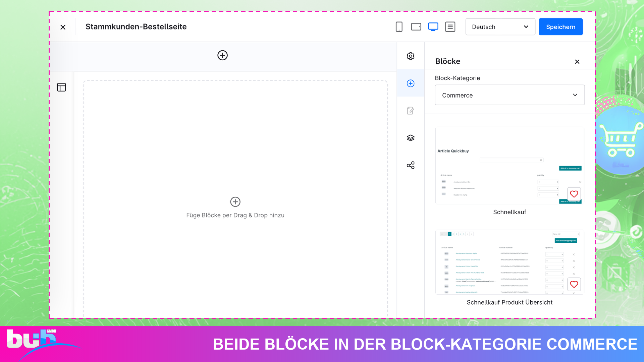Viewport: 644px width, 362px height.
Task: Open the layout section settings icon
Action: (61, 87)
